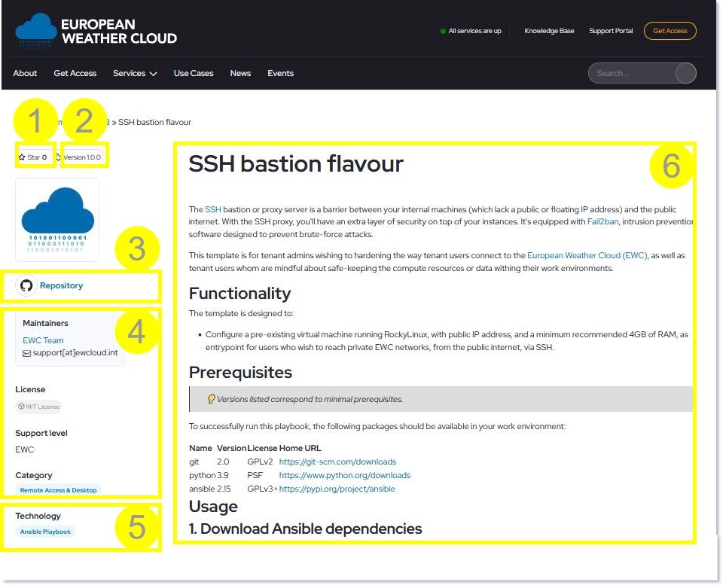Open the Repository link
The width and height of the screenshot is (726, 588).
click(61, 285)
